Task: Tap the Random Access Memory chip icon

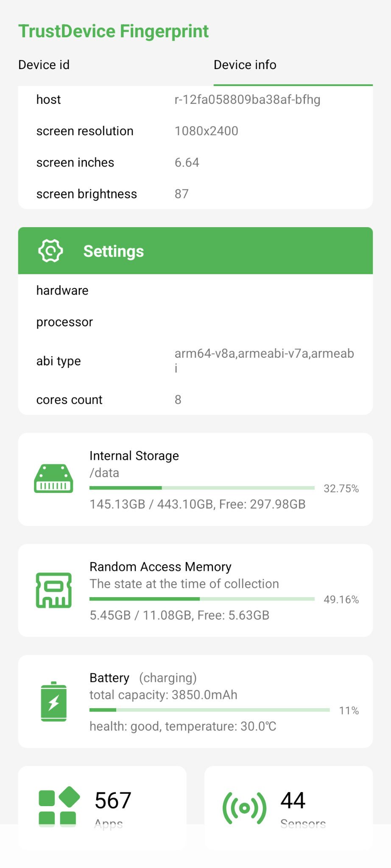Action: (x=53, y=590)
